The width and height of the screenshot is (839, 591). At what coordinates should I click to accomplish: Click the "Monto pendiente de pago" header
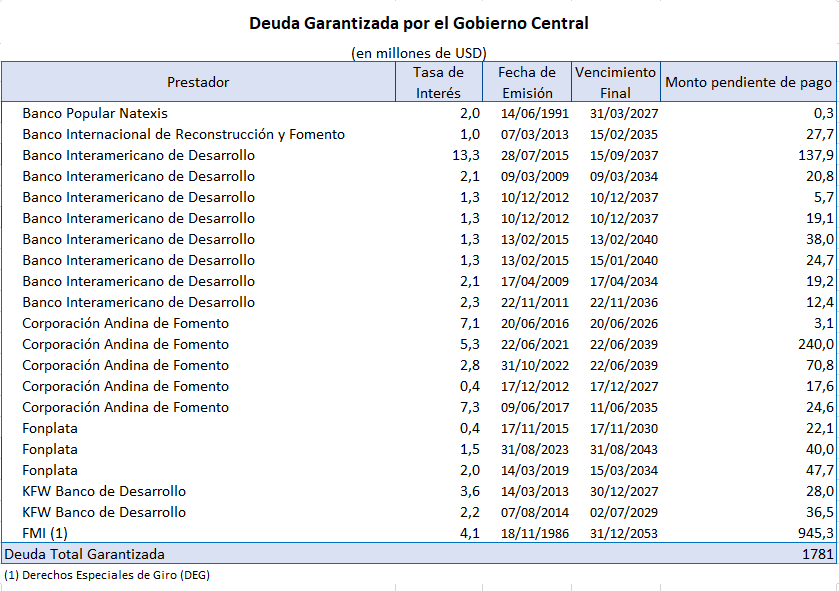[749, 82]
